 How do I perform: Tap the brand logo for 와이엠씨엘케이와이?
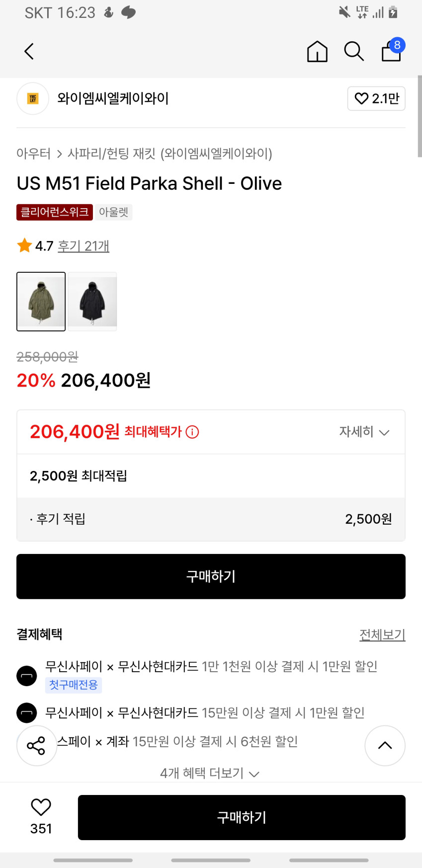33,98
